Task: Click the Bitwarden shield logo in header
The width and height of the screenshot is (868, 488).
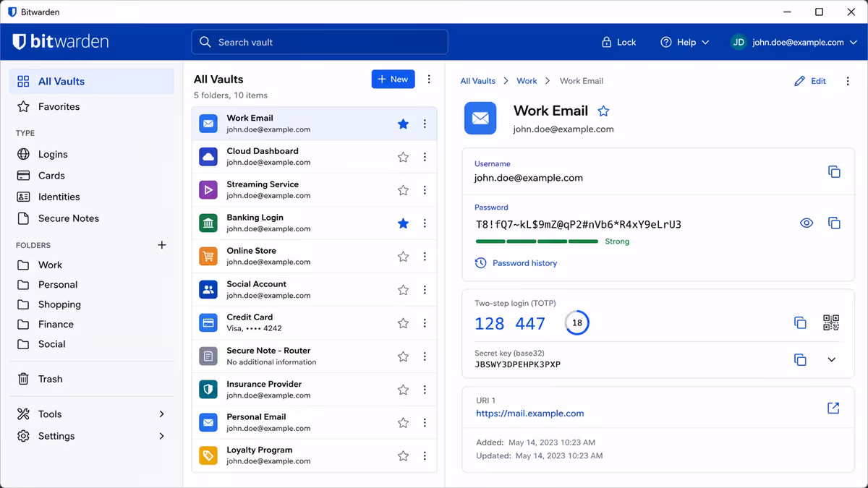Action: pyautogui.click(x=19, y=42)
